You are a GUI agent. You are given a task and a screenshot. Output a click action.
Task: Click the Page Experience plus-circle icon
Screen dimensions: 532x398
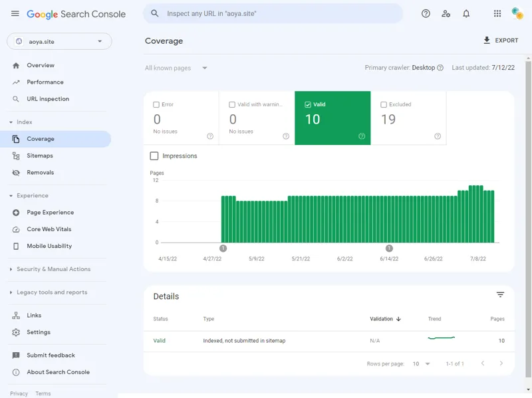[x=16, y=213]
